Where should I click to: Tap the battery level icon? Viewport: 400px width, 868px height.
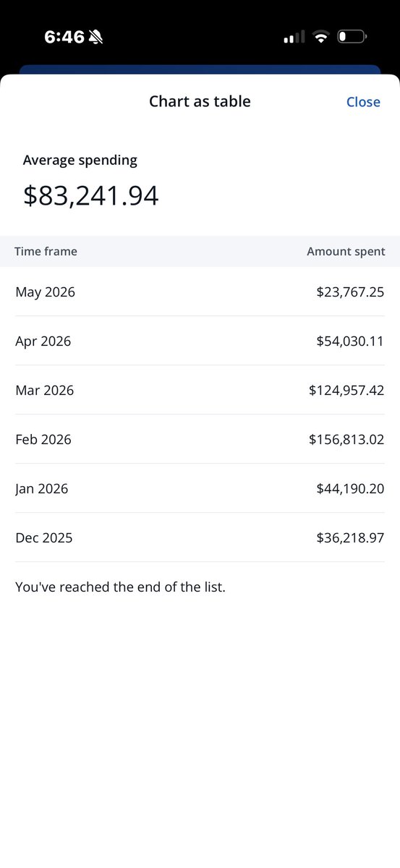coord(352,36)
